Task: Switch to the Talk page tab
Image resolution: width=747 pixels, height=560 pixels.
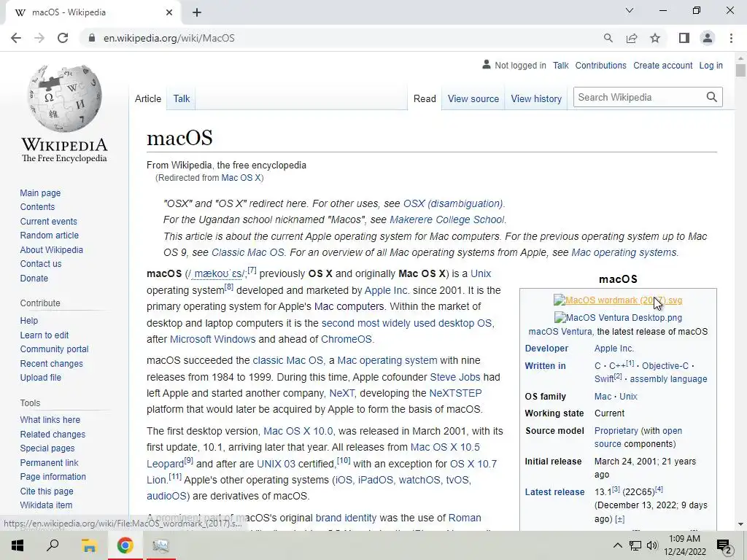Action: (182, 98)
